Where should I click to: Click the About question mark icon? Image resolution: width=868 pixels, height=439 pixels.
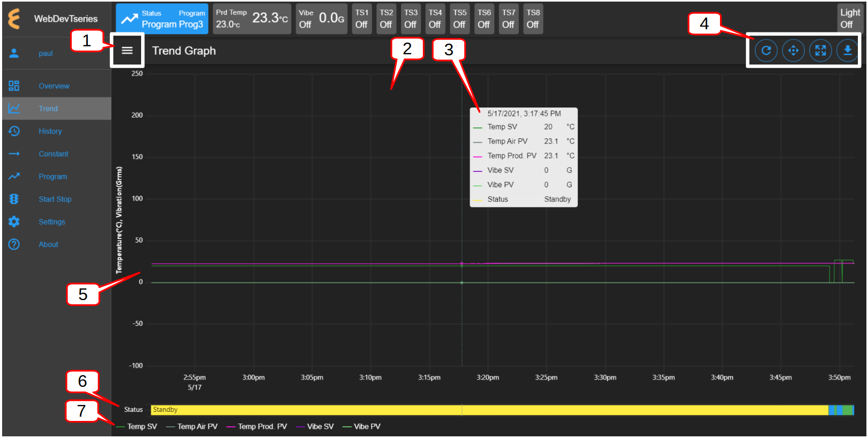click(14, 244)
